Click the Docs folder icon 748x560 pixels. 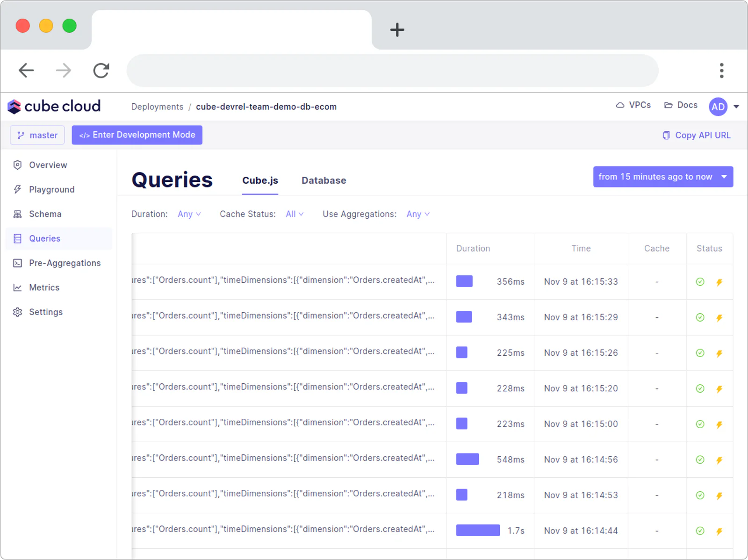669,105
